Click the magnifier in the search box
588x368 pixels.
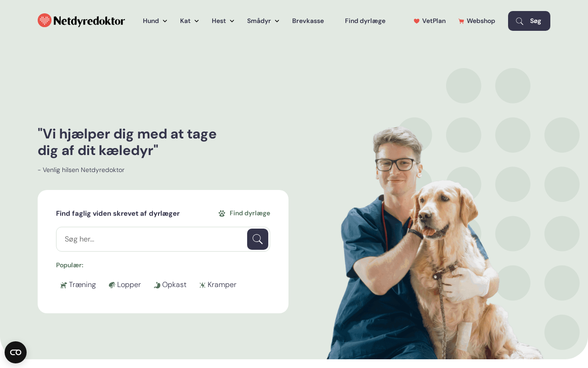tap(258, 239)
